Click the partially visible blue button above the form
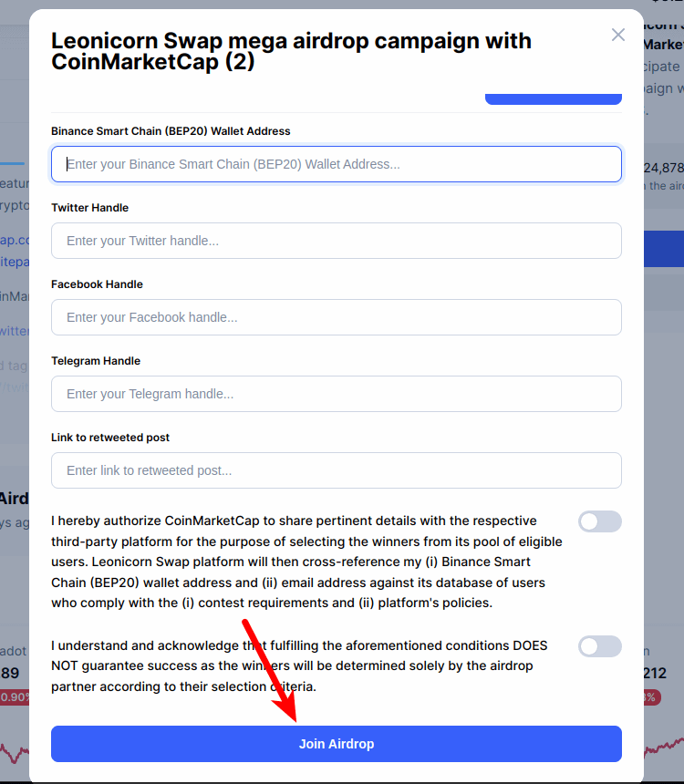The width and height of the screenshot is (684, 784). 554,99
